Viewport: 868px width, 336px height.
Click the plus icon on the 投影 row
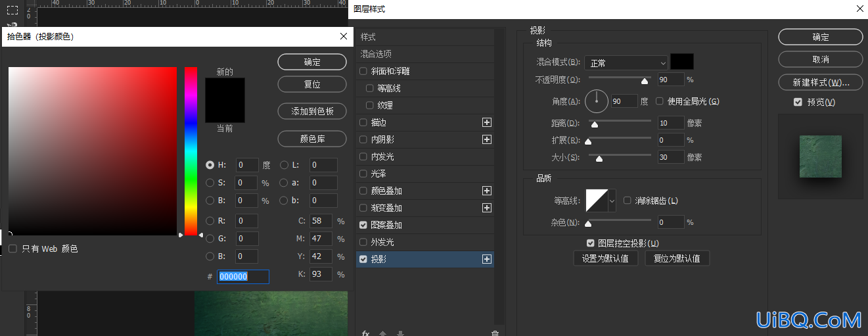(x=487, y=259)
